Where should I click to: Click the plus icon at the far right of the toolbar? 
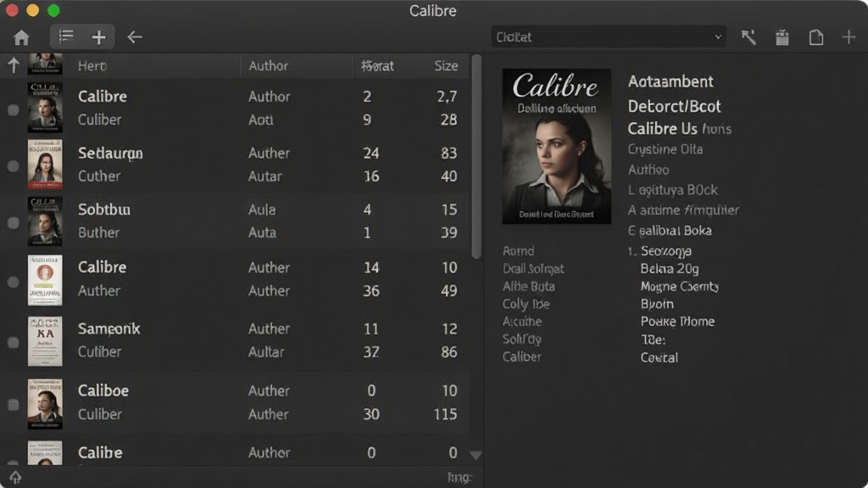point(849,37)
